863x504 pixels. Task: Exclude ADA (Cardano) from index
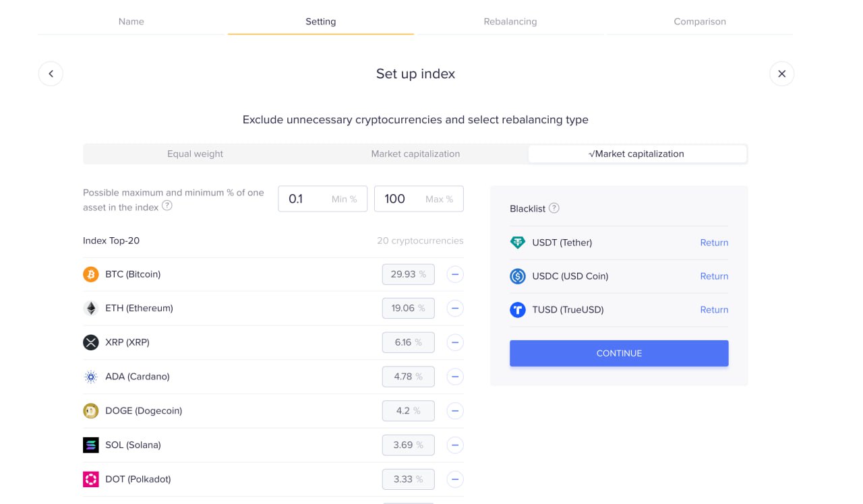click(455, 377)
